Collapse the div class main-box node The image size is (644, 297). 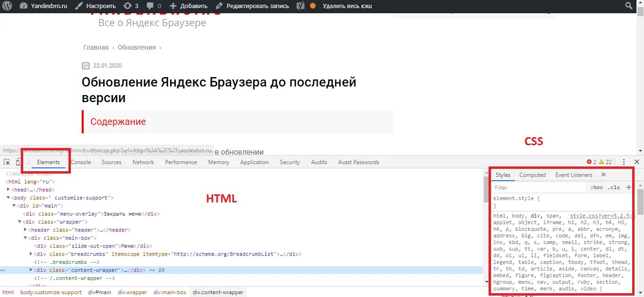(x=26, y=238)
